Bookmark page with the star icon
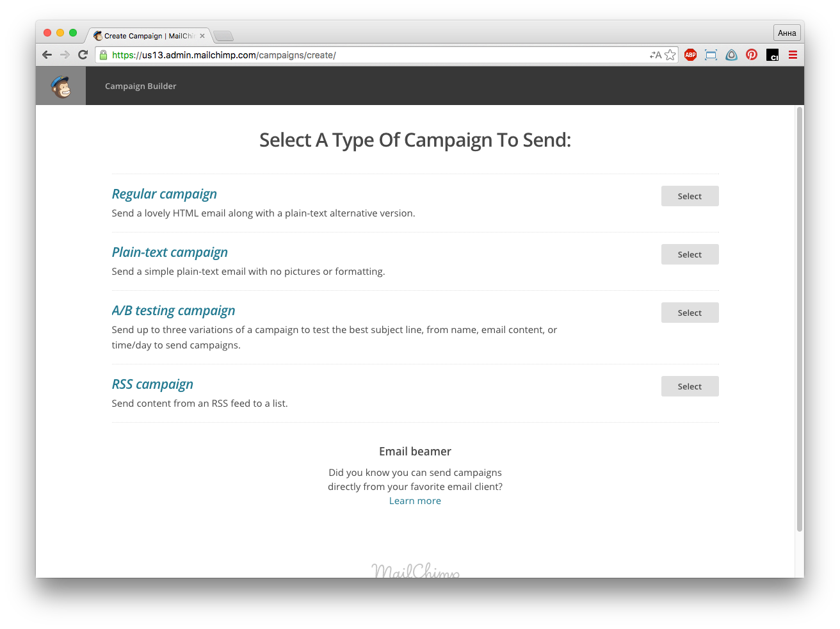The image size is (840, 629). point(670,55)
